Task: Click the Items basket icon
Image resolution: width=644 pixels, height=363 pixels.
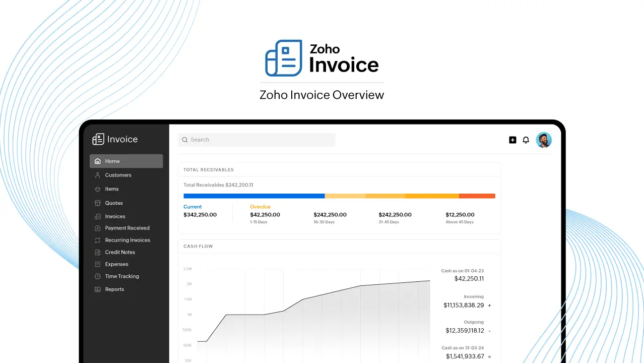Action: click(98, 189)
